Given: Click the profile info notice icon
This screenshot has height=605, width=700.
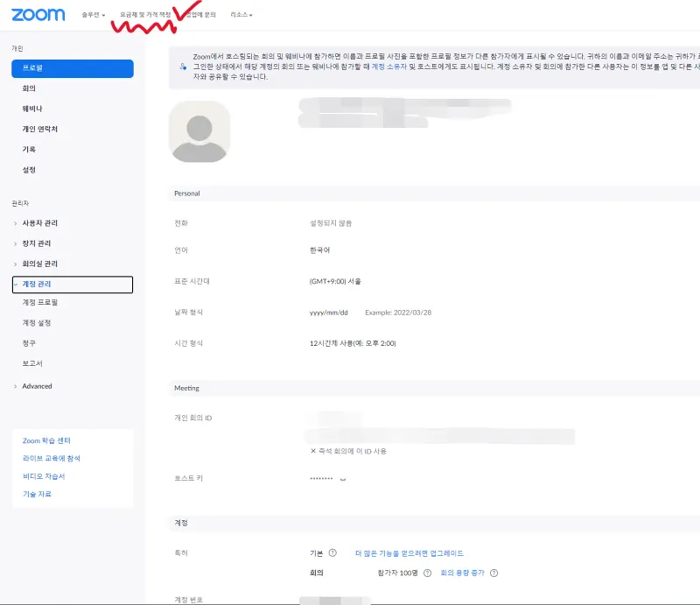Looking at the screenshot, I should pos(183,67).
